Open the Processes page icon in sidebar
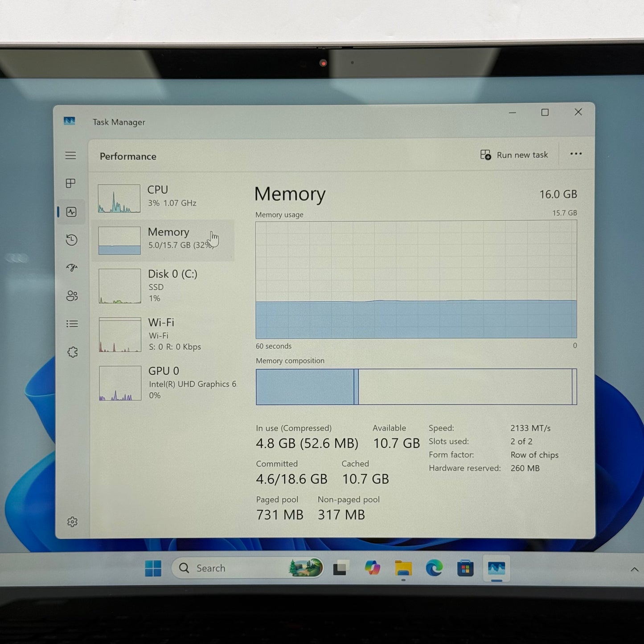644x644 pixels. pos(70,183)
